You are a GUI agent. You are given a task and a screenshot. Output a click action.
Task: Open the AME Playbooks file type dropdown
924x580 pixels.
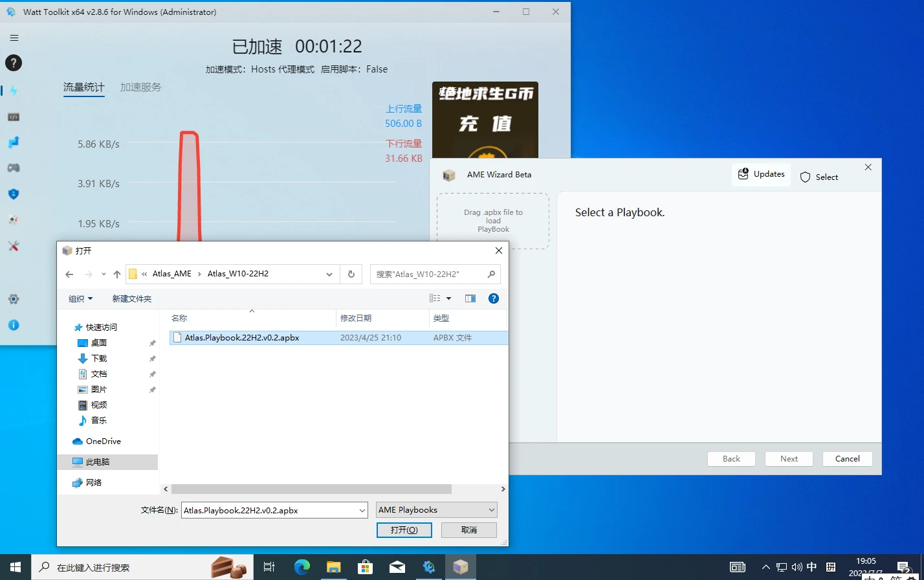coord(437,510)
